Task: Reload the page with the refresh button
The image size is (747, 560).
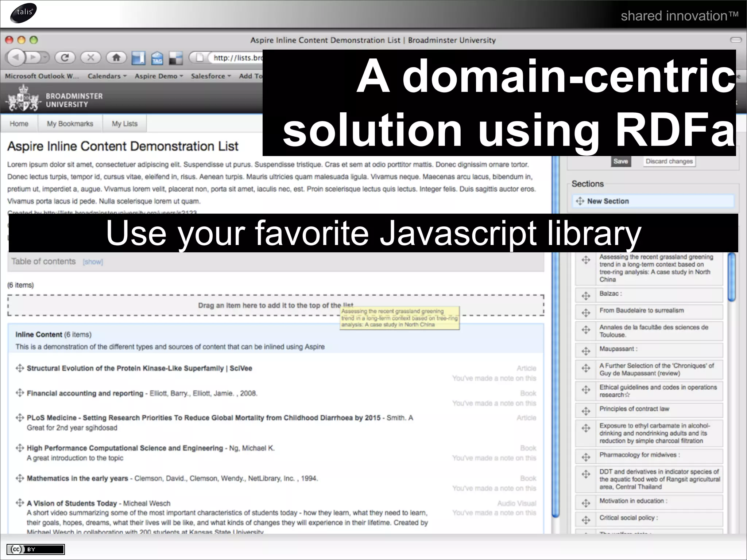Action: [x=65, y=58]
